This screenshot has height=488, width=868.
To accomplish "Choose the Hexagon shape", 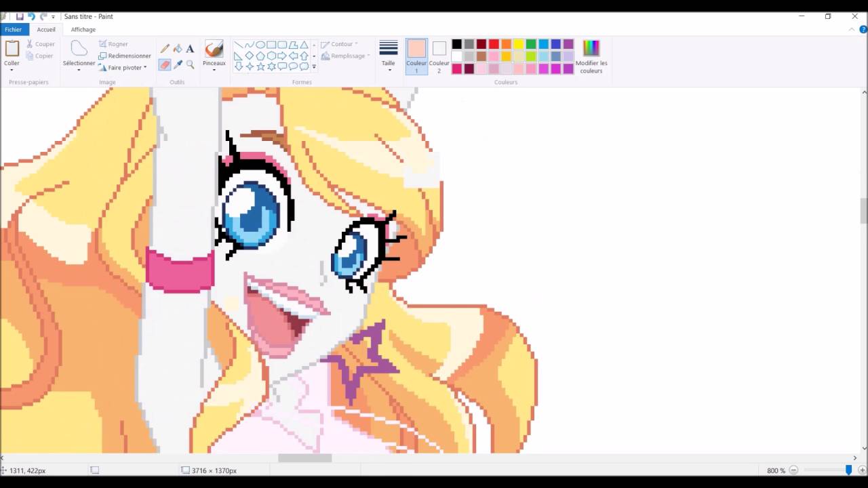I will tap(271, 56).
